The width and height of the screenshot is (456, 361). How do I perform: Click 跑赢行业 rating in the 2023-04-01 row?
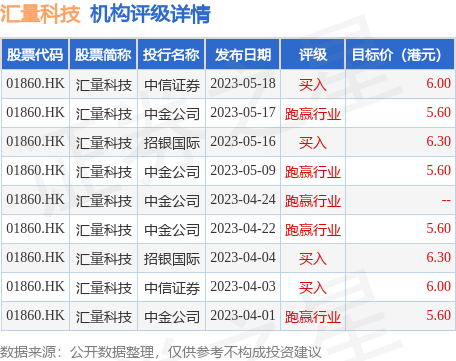tap(313, 317)
